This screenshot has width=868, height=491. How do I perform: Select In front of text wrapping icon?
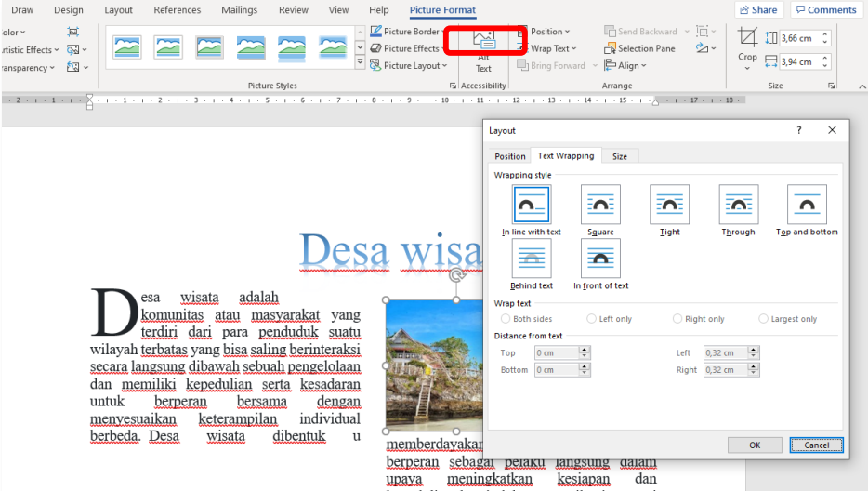tap(600, 259)
